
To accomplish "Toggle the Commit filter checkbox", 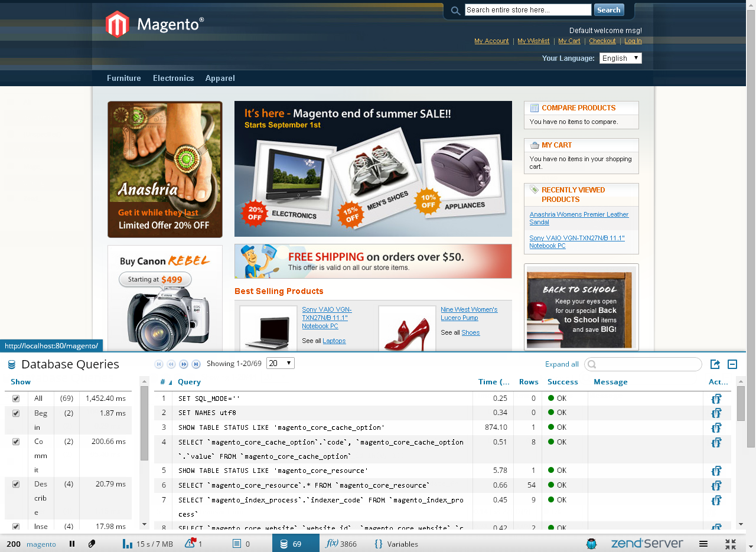I will (x=16, y=442).
